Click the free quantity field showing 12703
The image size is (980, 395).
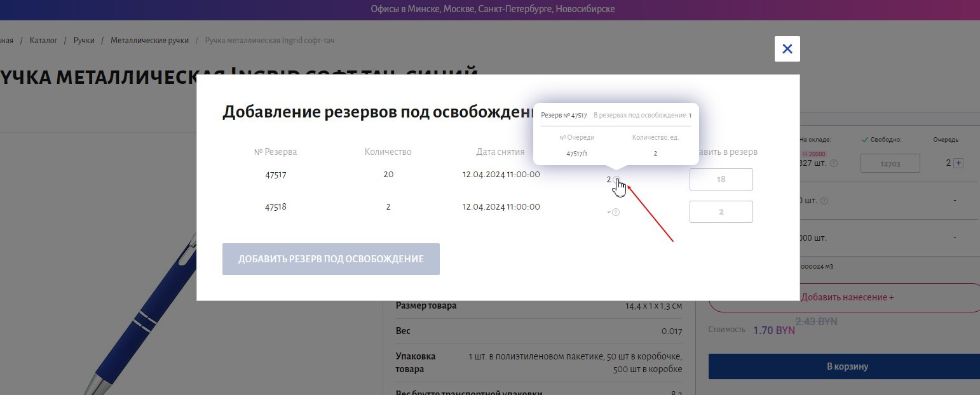point(890,163)
